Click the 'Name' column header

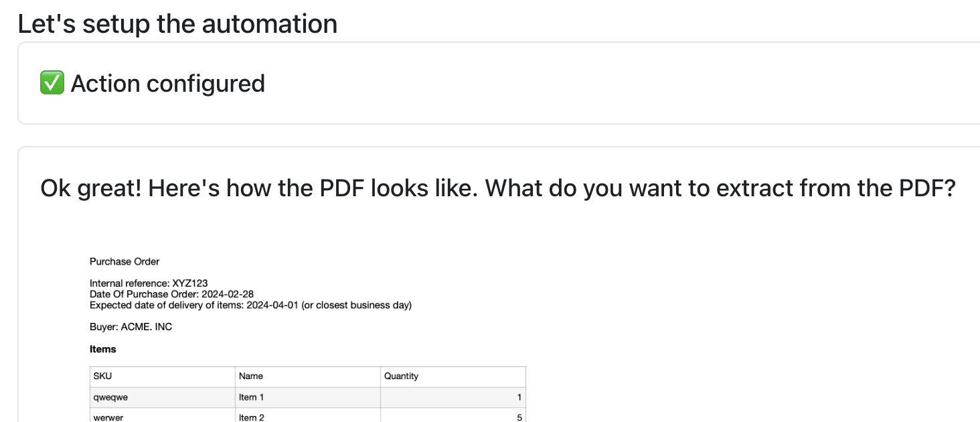pos(308,376)
